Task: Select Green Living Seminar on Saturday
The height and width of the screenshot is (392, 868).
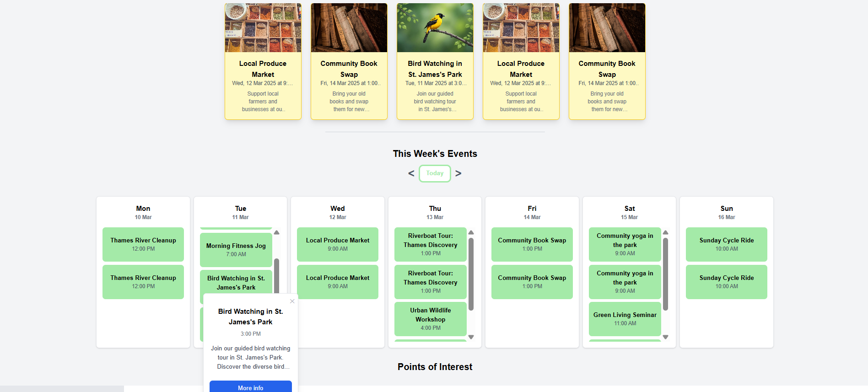Action: [625, 319]
